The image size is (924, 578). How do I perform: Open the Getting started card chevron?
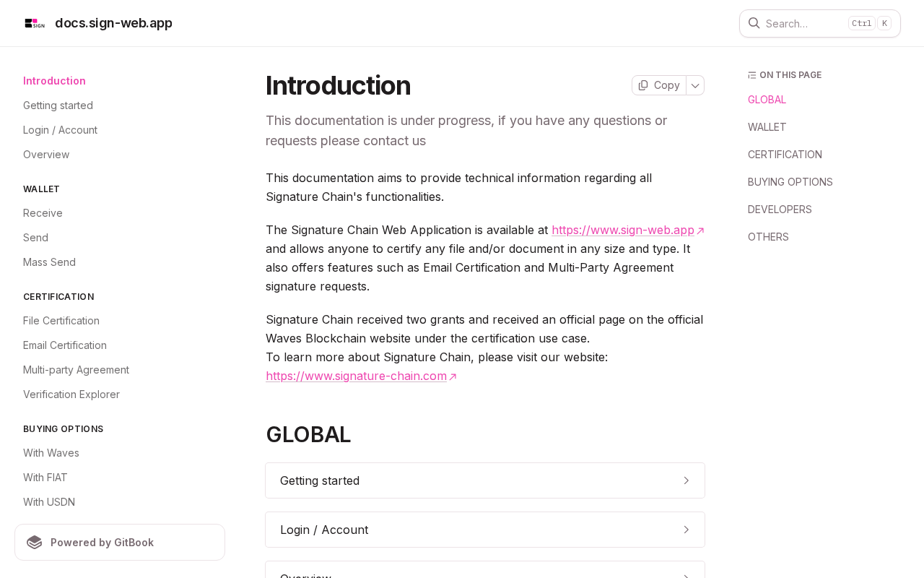tap(687, 480)
